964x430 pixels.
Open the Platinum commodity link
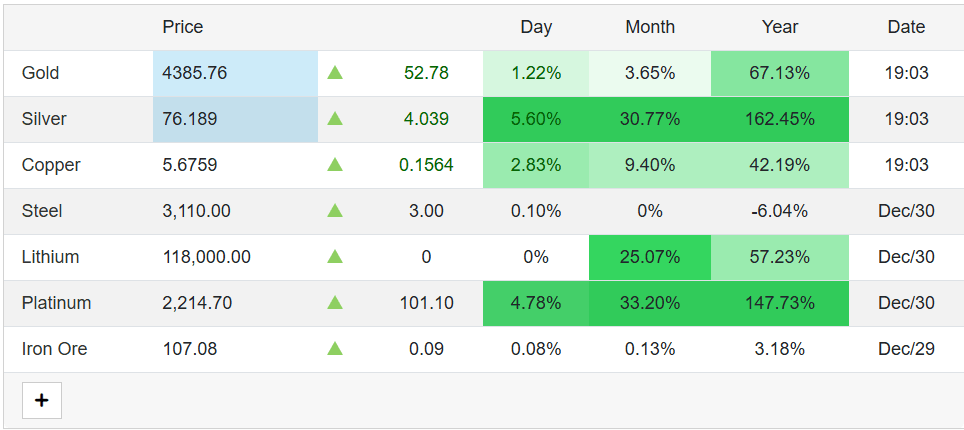coord(57,303)
